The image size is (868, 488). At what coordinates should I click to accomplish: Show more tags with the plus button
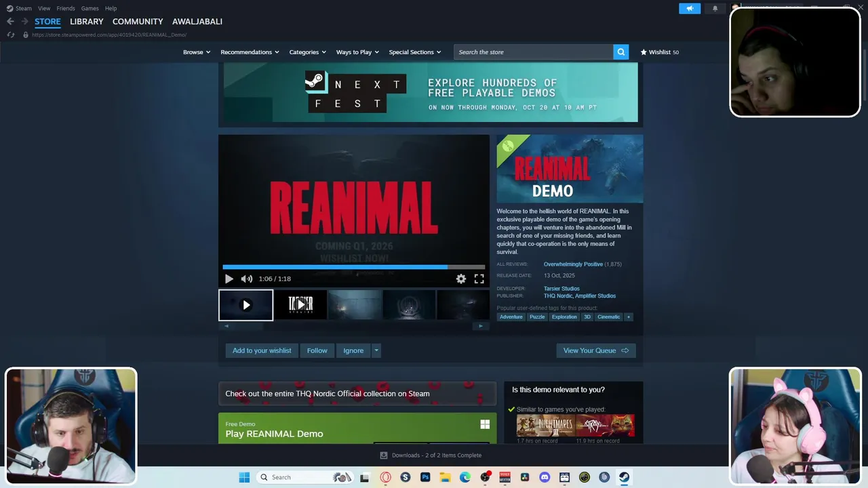[x=629, y=317]
